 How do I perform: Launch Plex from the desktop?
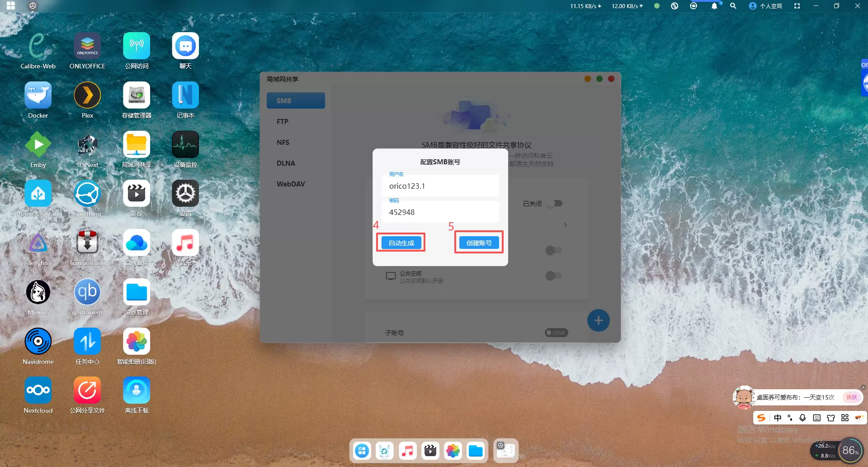pos(87,95)
